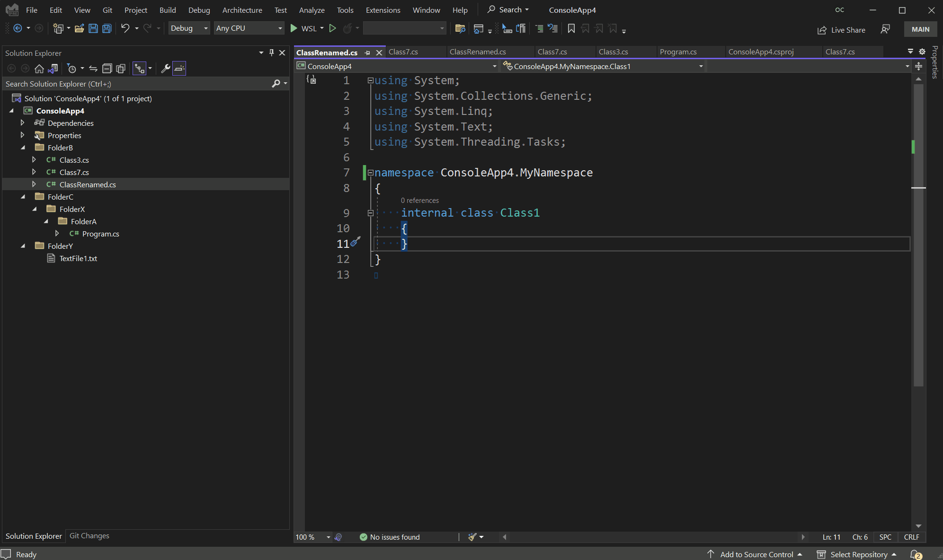The width and height of the screenshot is (943, 560).
Task: Open the Git menu
Action: pyautogui.click(x=107, y=9)
